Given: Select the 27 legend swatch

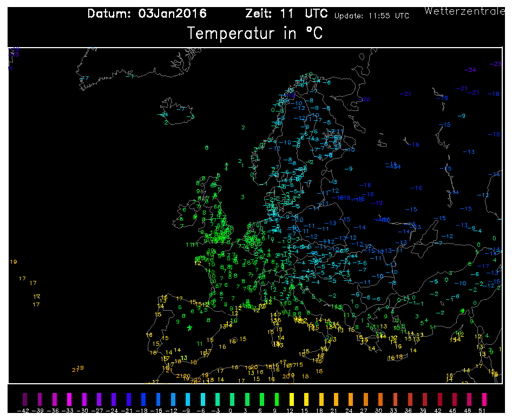Looking at the screenshot, I should (366, 399).
